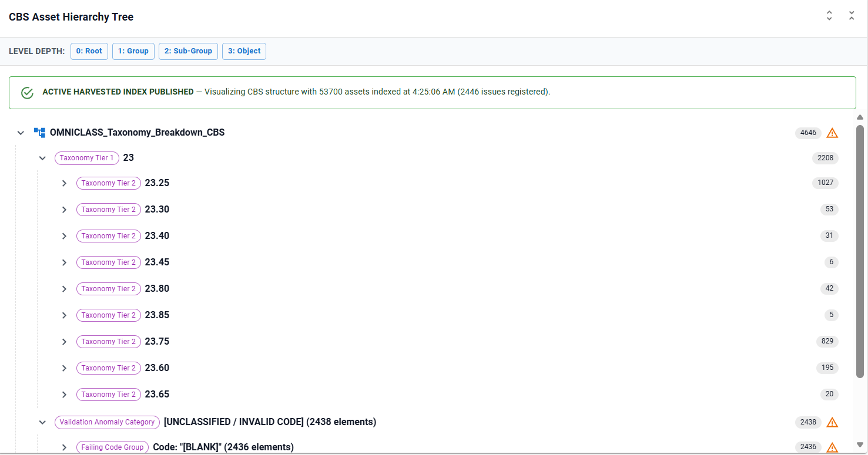The height and width of the screenshot is (455, 868).
Task: Expand the 23.75 tier node
Action: click(64, 342)
